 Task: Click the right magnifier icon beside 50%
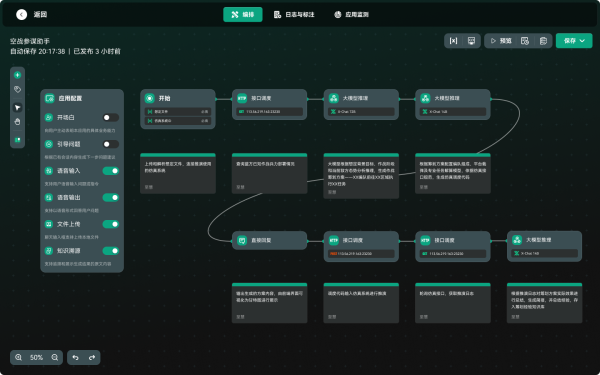pyautogui.click(x=55, y=357)
